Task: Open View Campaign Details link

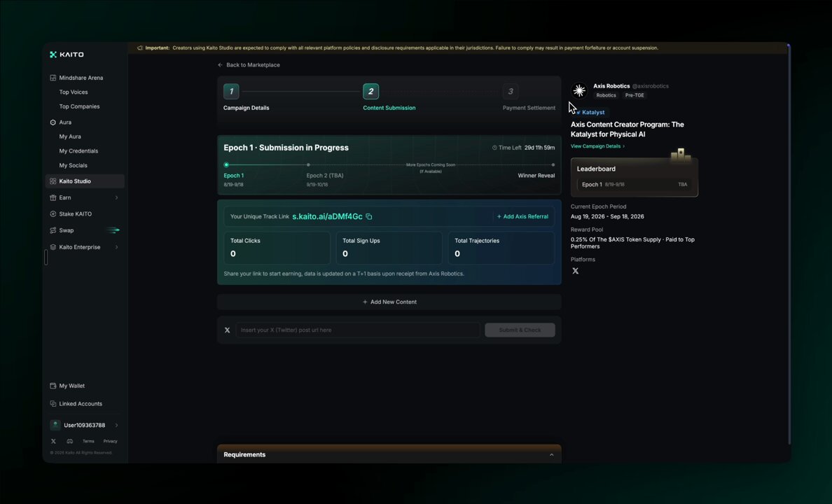Action: click(597, 146)
